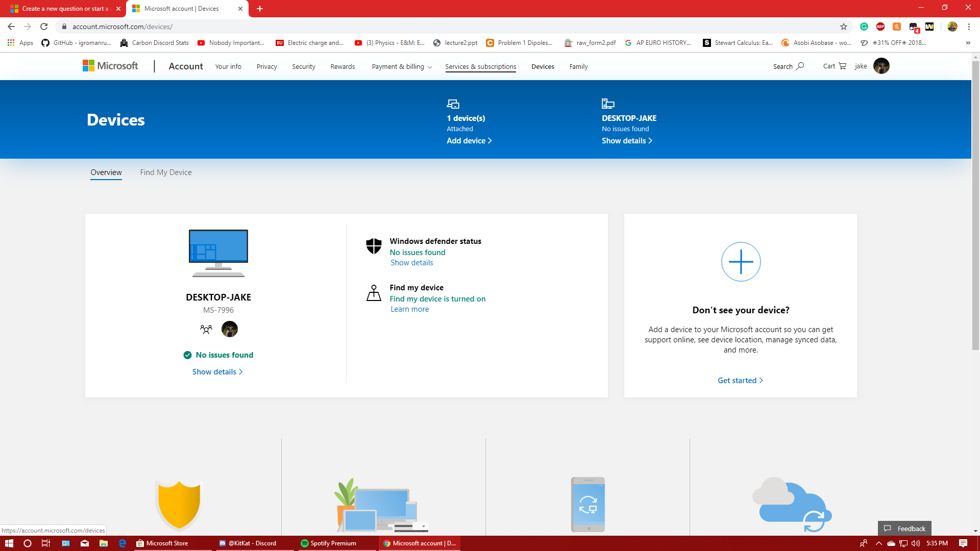Click DESKTOP-JAKE computer icon in banner

coord(608,104)
